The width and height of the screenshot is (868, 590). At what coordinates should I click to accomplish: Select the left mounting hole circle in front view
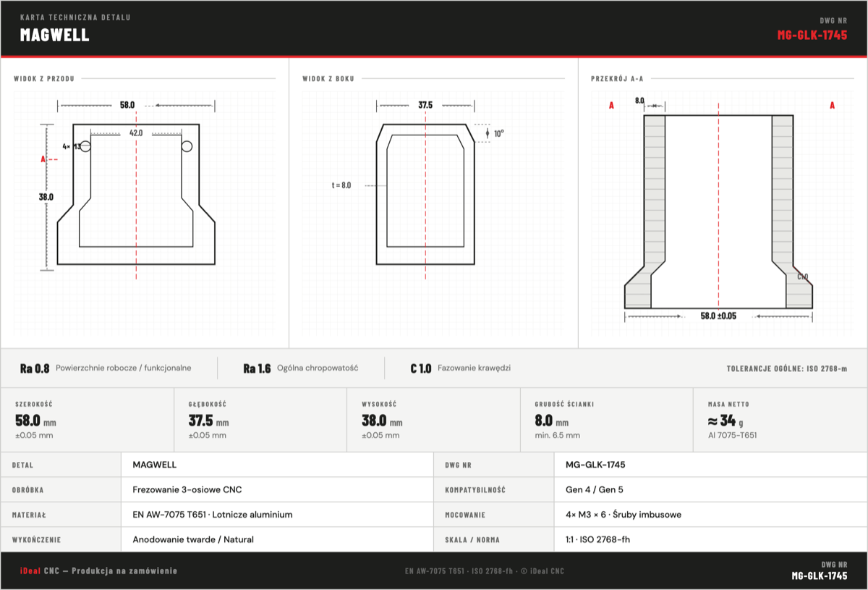[x=85, y=146]
